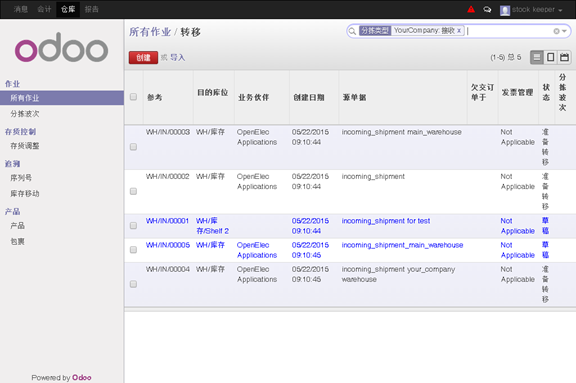The image size is (576, 383).
Task: Click the search magnifier icon
Action: coord(352,31)
